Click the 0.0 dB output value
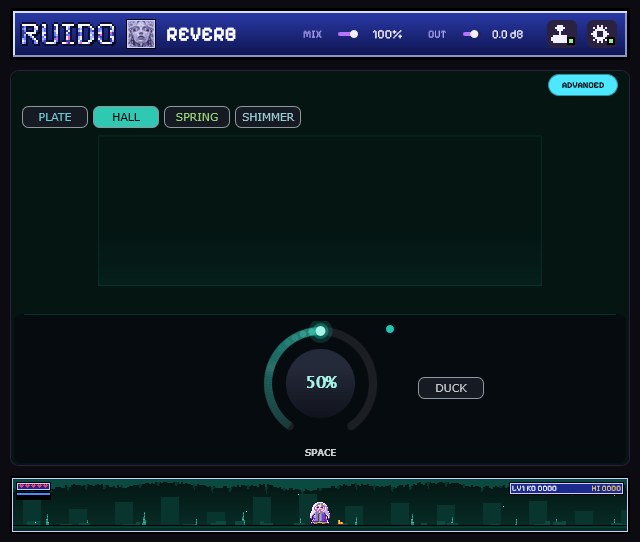640x542 pixels. [x=507, y=34]
